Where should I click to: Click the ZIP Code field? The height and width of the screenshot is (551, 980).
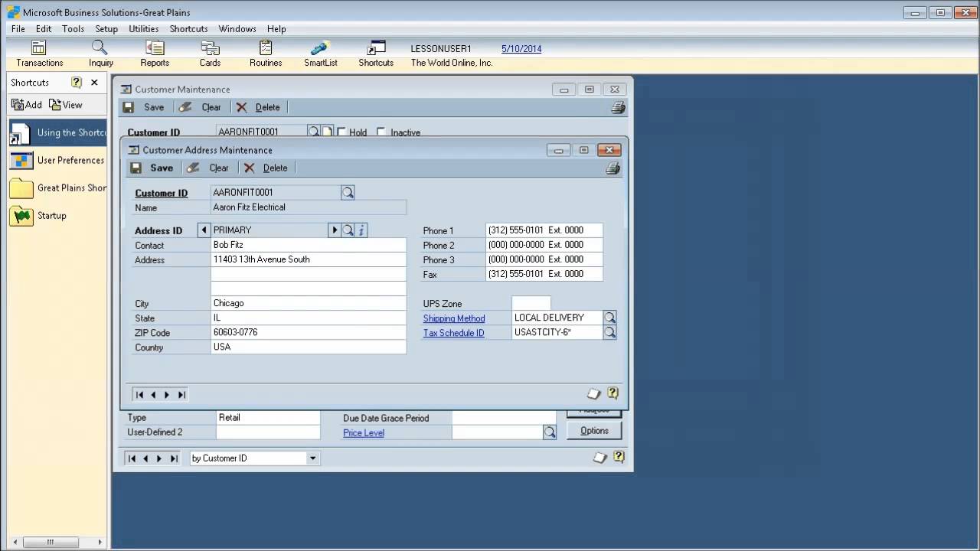point(309,332)
